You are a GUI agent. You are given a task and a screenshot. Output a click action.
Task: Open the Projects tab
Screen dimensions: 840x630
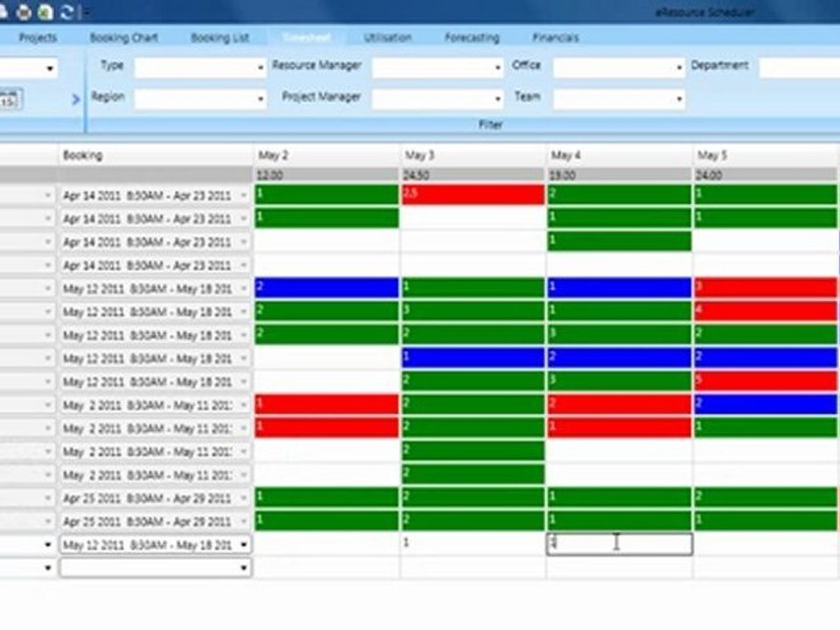point(38,38)
